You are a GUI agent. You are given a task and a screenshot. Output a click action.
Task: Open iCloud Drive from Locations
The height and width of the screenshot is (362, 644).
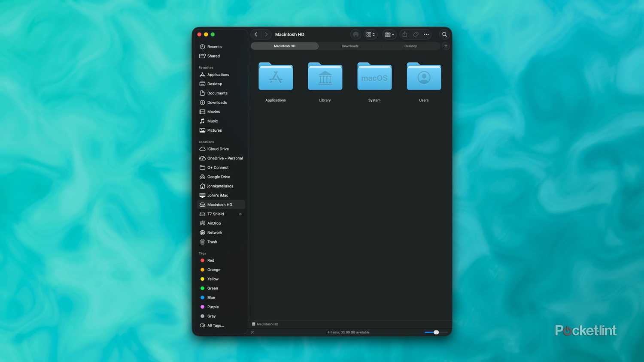point(218,149)
